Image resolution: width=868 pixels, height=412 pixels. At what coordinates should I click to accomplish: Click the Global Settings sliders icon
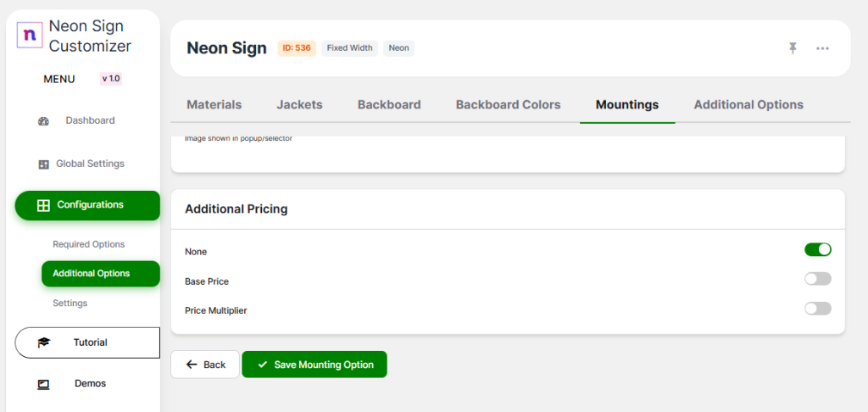[43, 164]
